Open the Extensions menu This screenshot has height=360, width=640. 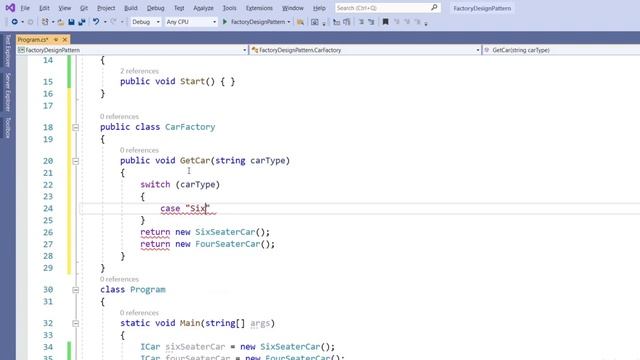(259, 8)
